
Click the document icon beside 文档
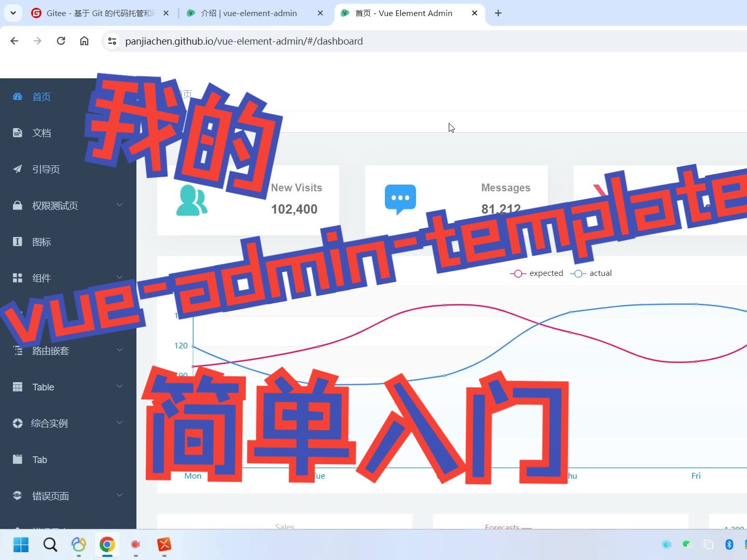(x=18, y=133)
